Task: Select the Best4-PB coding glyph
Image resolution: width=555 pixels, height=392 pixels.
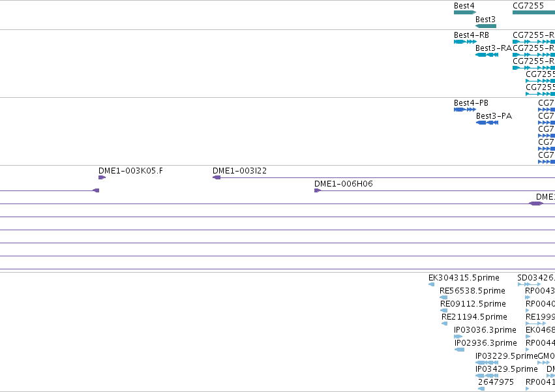Action: [x=465, y=110]
